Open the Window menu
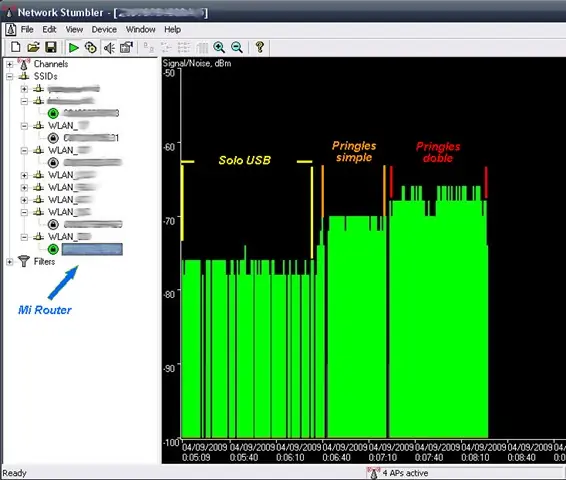566x480 pixels. pyautogui.click(x=140, y=30)
